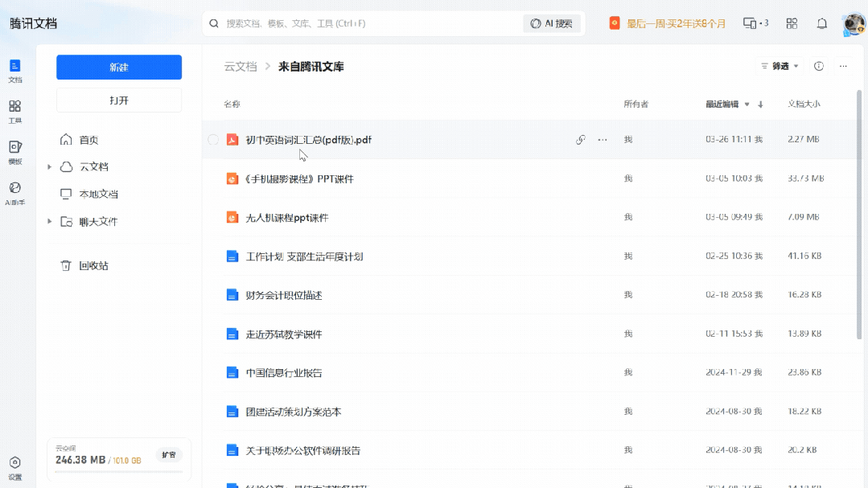Click the PDF icon of 初中英语词汇汇总
The width and height of the screenshot is (868, 488).
[232, 140]
